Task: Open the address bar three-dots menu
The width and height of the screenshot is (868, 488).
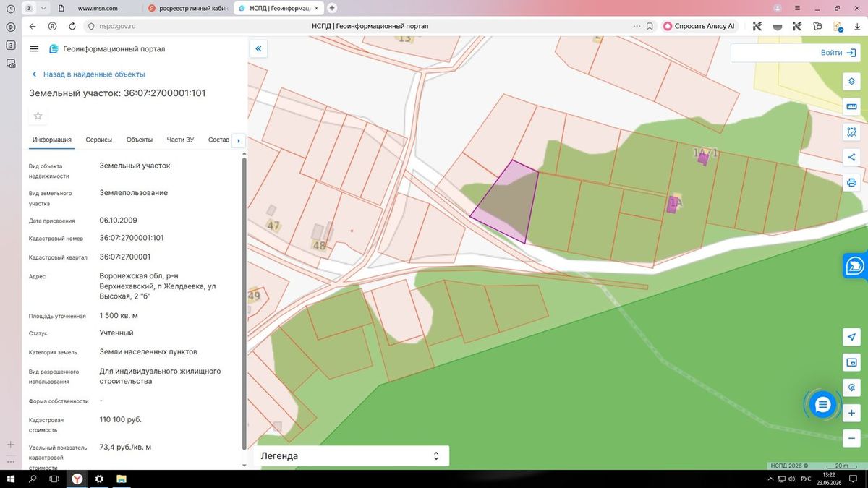Action: 636,26
